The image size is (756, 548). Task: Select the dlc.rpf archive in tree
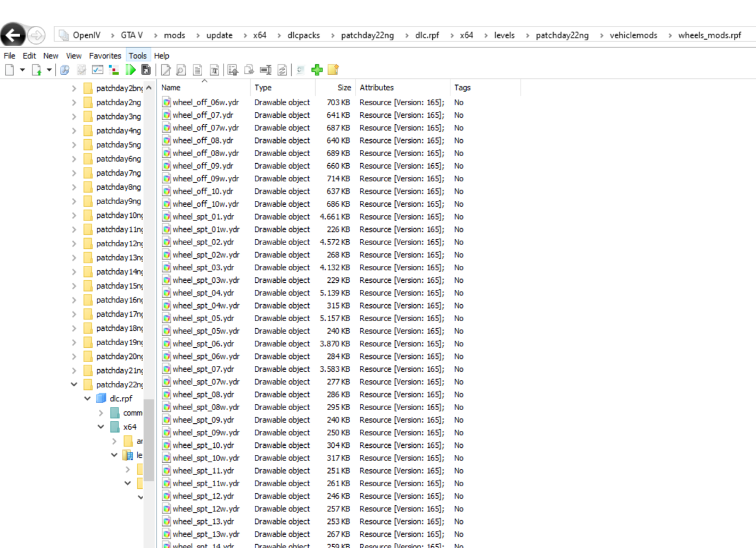coord(122,398)
